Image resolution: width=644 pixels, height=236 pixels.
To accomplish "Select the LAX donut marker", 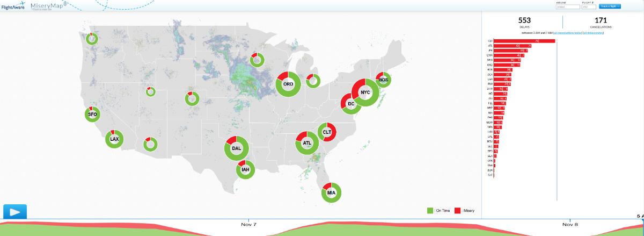I will 114,139.
